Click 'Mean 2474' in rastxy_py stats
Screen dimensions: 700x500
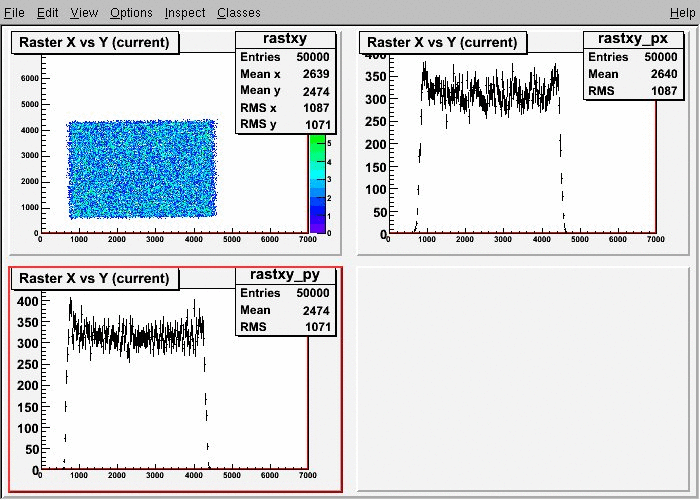[x=285, y=310]
